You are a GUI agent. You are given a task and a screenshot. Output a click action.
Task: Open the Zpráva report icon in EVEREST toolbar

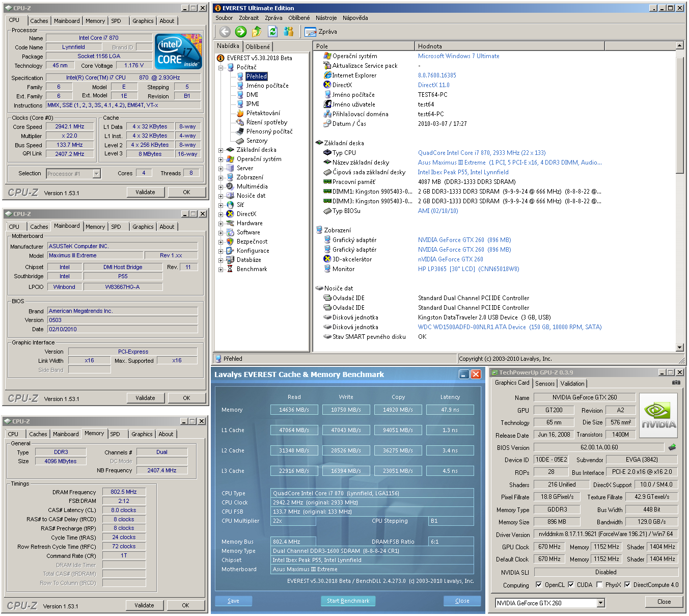click(310, 32)
